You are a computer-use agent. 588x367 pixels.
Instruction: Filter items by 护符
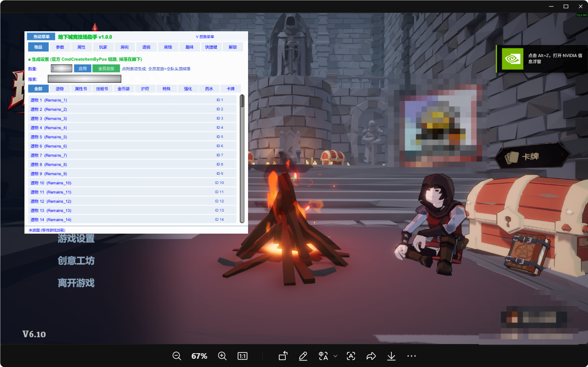[x=145, y=89]
